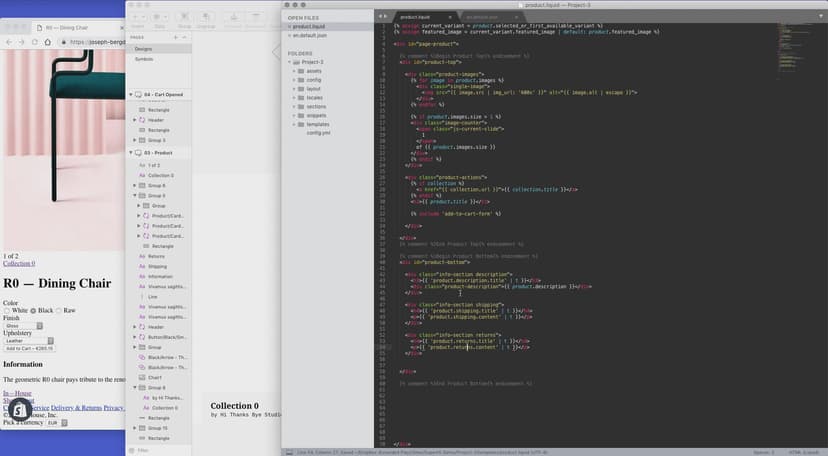Add a new page in Sketch
The height and width of the screenshot is (456, 828).
(175, 37)
